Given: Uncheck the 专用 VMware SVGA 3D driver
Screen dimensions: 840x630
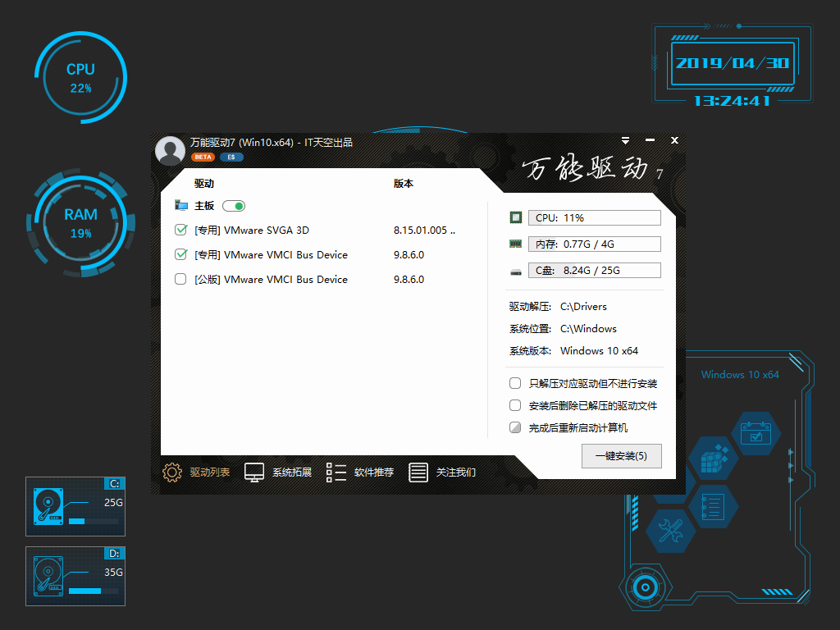Looking at the screenshot, I should coord(180,230).
